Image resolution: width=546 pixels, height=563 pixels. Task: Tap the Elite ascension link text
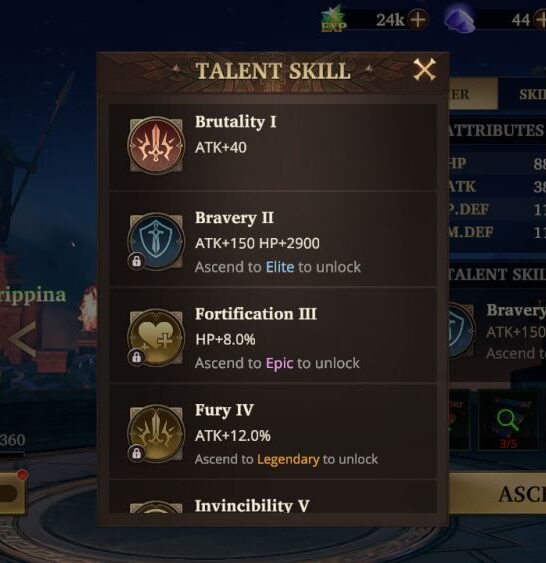280,267
